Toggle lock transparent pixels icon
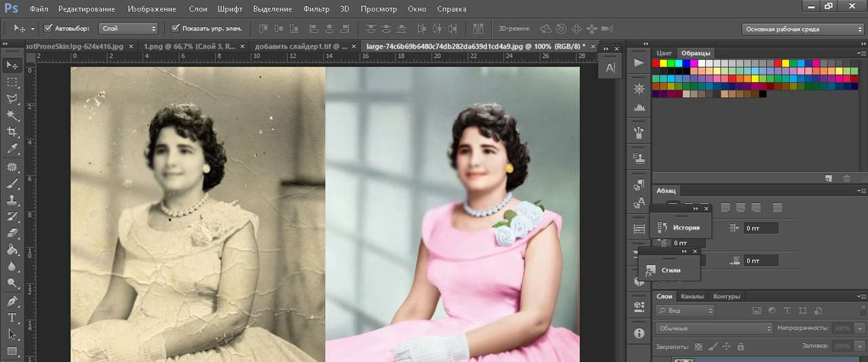Image resolution: width=868 pixels, height=362 pixels. click(700, 346)
